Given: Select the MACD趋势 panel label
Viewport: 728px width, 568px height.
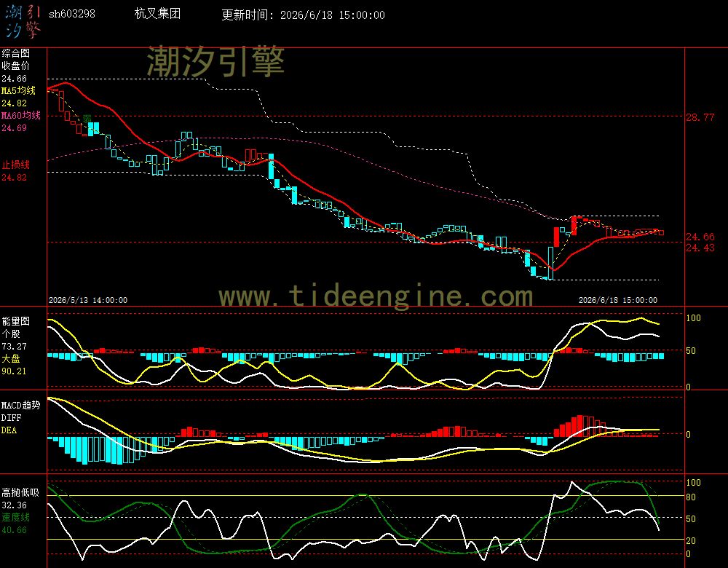Looking at the screenshot, I should [x=20, y=405].
